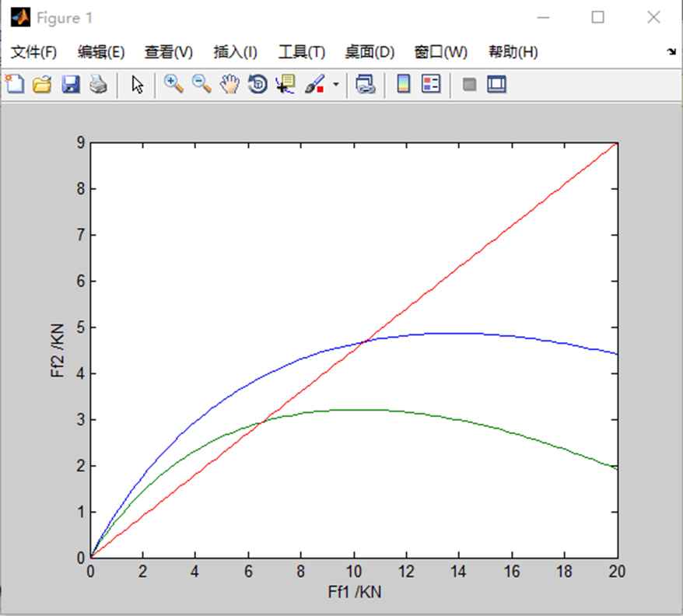683x616 pixels.
Task: Open the 帮助(H) menu
Action: (513, 52)
